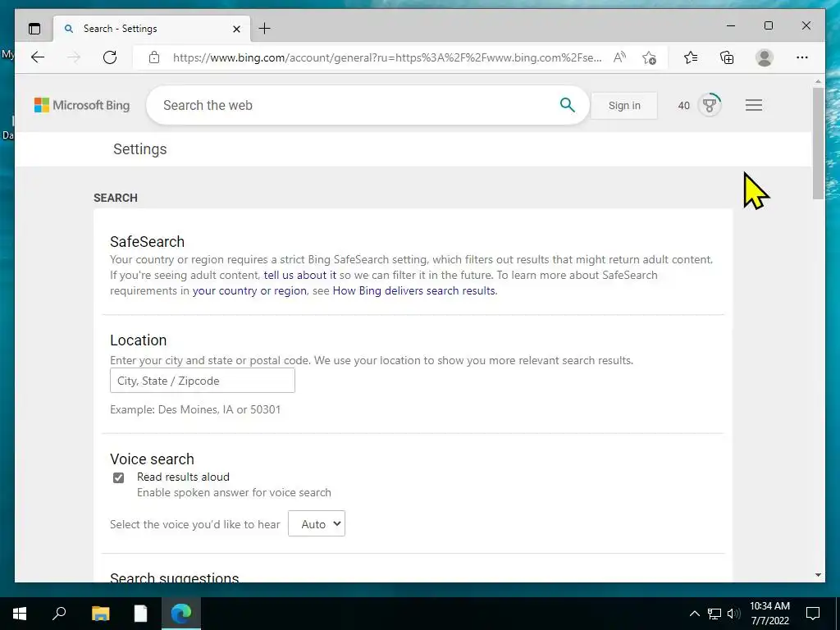
Task: Click the address bar URL
Action: [387, 57]
